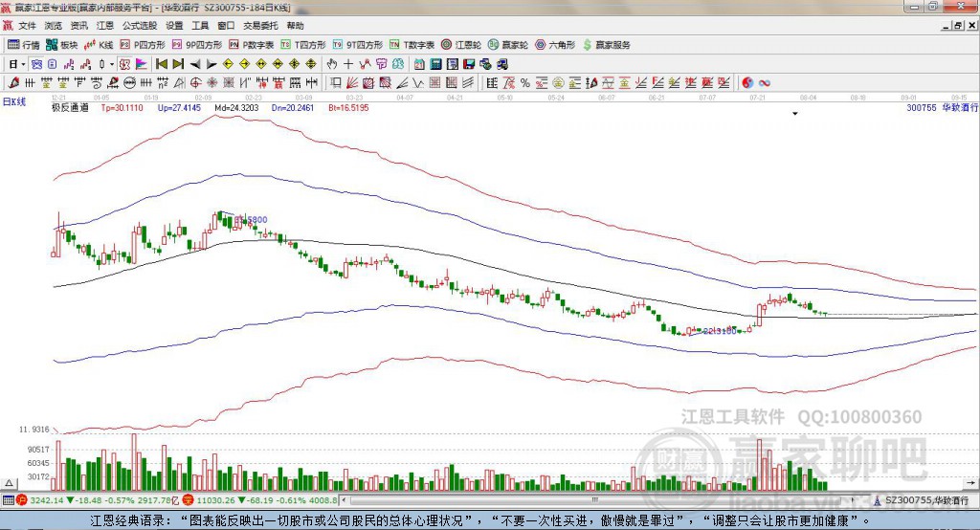Select the red pencil drawing tool
980x530 pixels.
[x=13, y=83]
